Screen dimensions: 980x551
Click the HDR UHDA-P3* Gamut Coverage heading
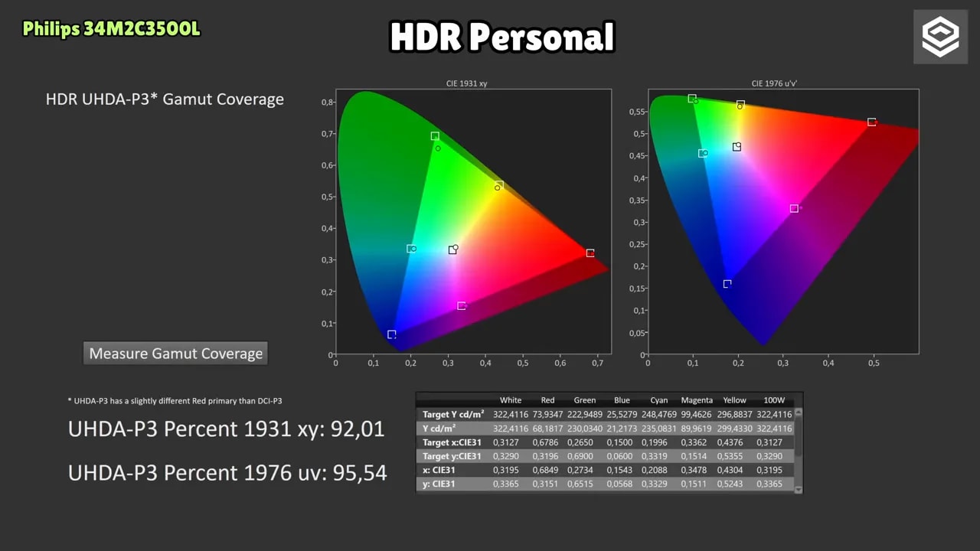click(x=165, y=99)
